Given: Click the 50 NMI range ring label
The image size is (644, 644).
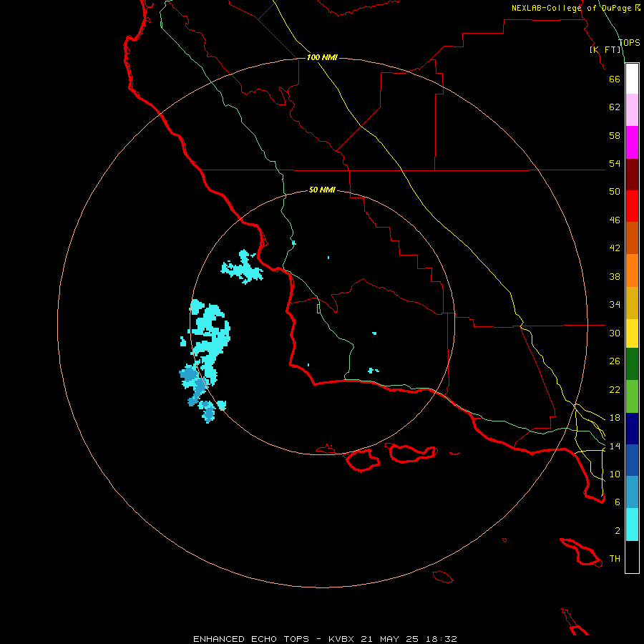Looking at the screenshot, I should (322, 190).
